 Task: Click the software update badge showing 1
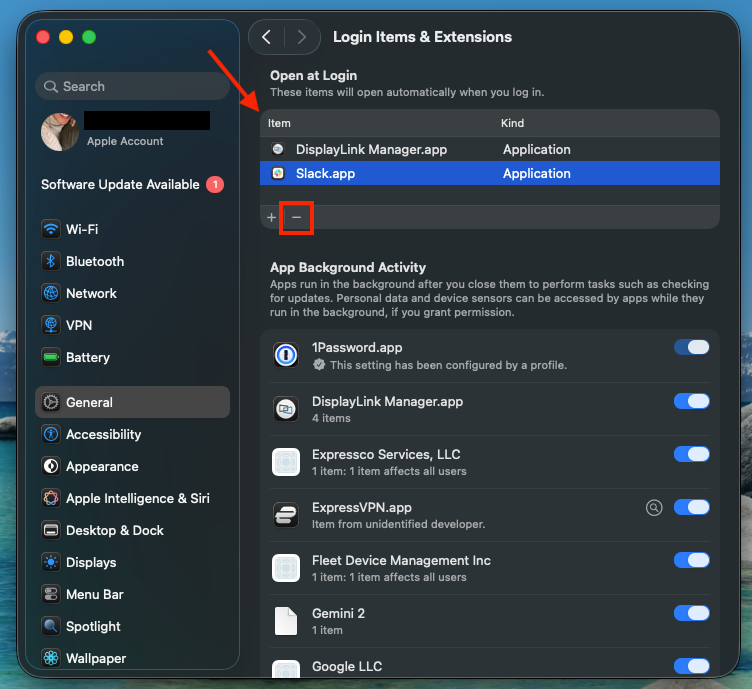[x=215, y=185]
